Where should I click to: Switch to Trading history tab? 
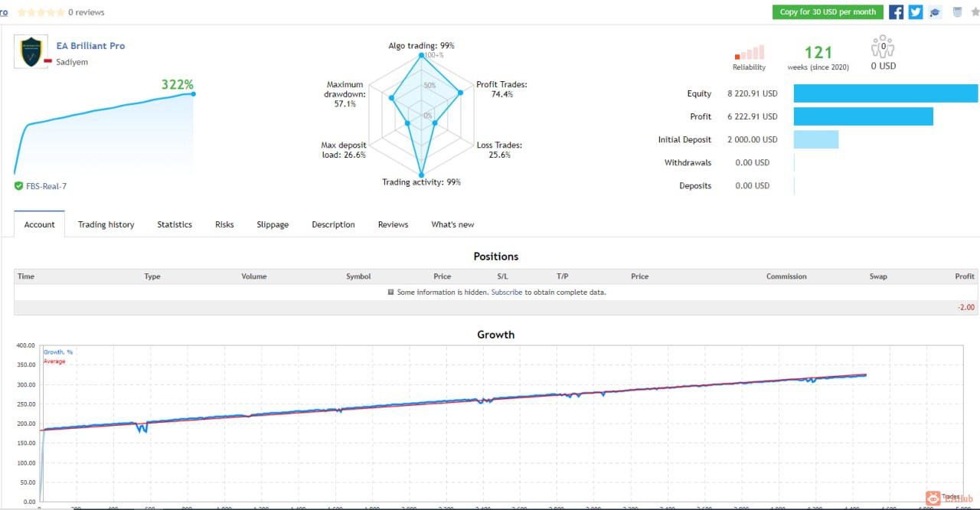[x=106, y=224]
